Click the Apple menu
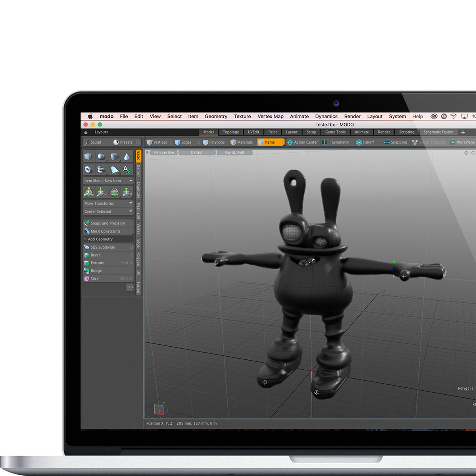476x476 pixels. point(90,116)
